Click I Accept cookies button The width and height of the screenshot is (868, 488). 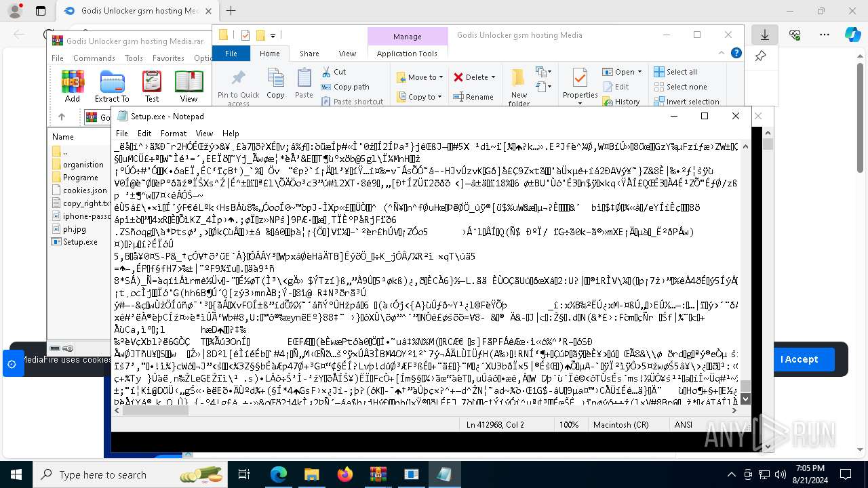[x=799, y=359]
